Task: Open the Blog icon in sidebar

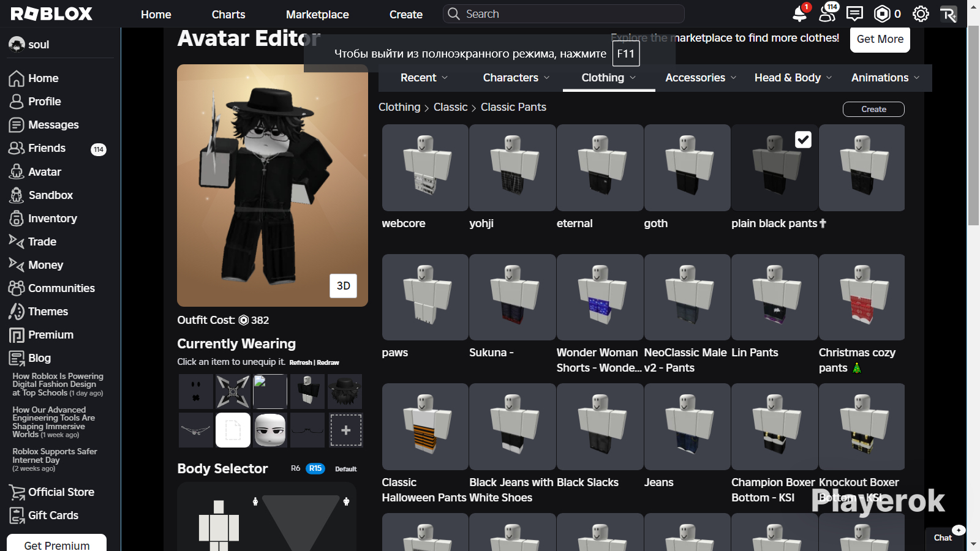Action: 17,358
